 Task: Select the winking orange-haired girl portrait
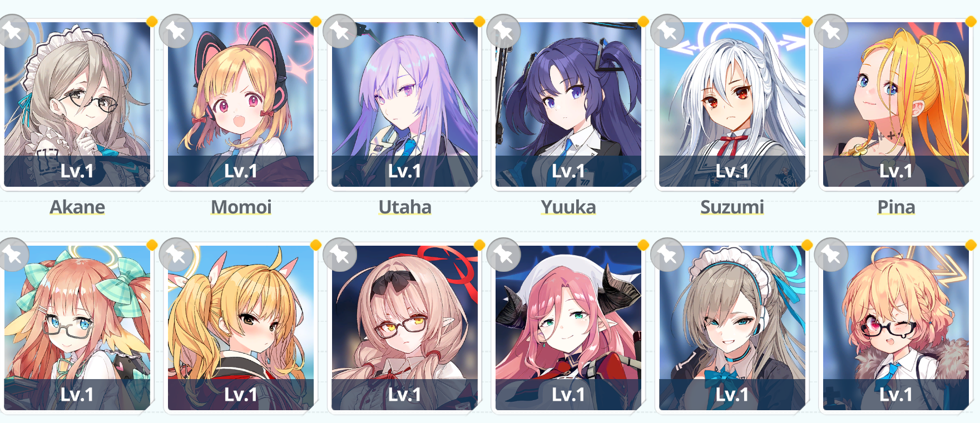[896, 328]
